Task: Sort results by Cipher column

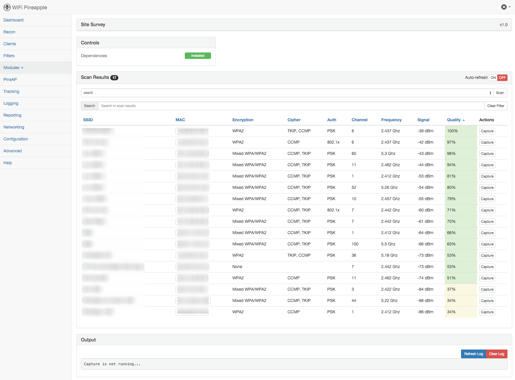Action: [294, 120]
